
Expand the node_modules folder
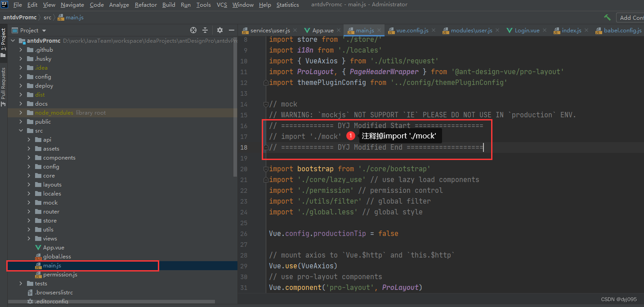click(x=21, y=113)
